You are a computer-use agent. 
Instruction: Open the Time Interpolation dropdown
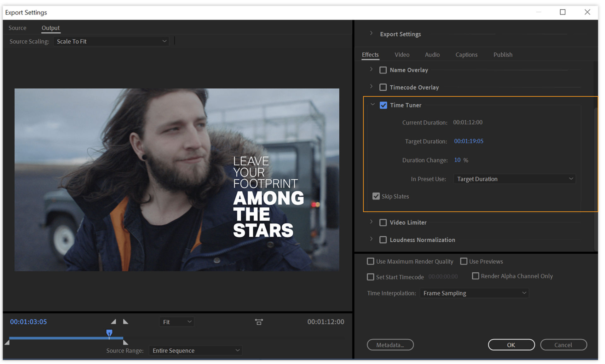pyautogui.click(x=474, y=293)
